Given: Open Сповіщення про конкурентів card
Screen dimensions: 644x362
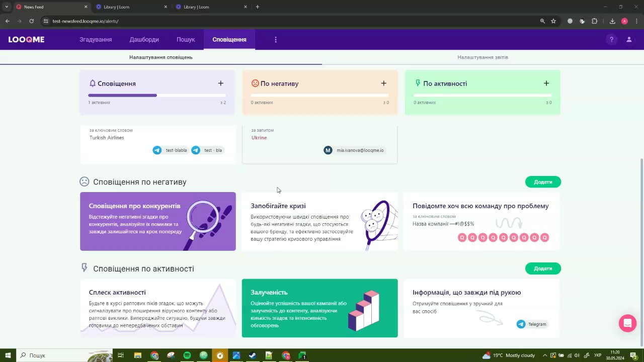Looking at the screenshot, I should tap(158, 221).
